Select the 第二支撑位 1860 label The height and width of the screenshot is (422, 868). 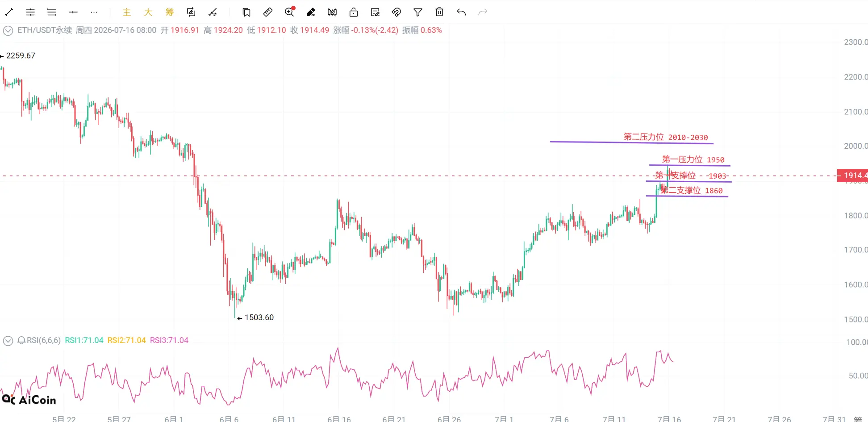[692, 191]
